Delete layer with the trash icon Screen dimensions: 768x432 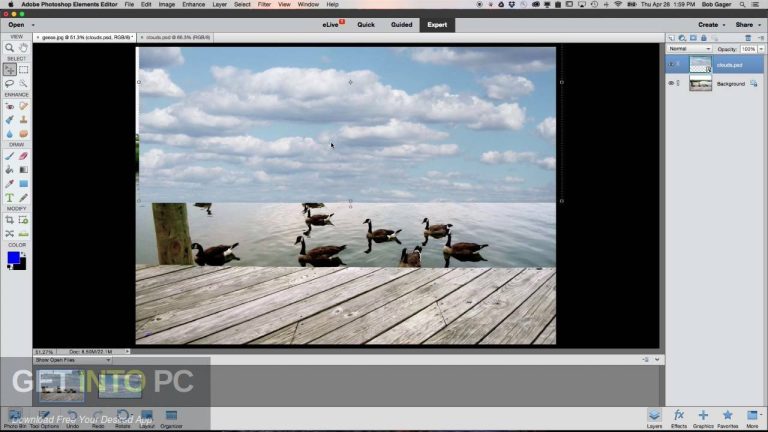[748, 38]
